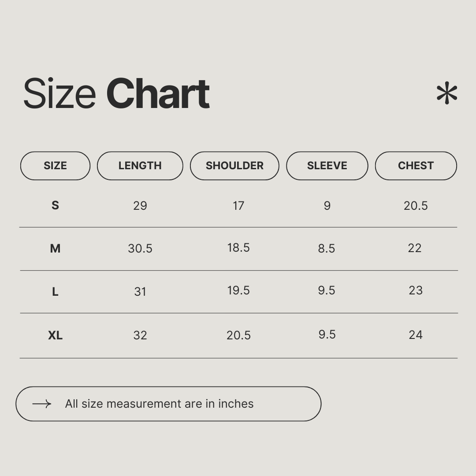This screenshot has height=476, width=476.
Task: Click the 30.5 length value for medium
Action: point(140,249)
